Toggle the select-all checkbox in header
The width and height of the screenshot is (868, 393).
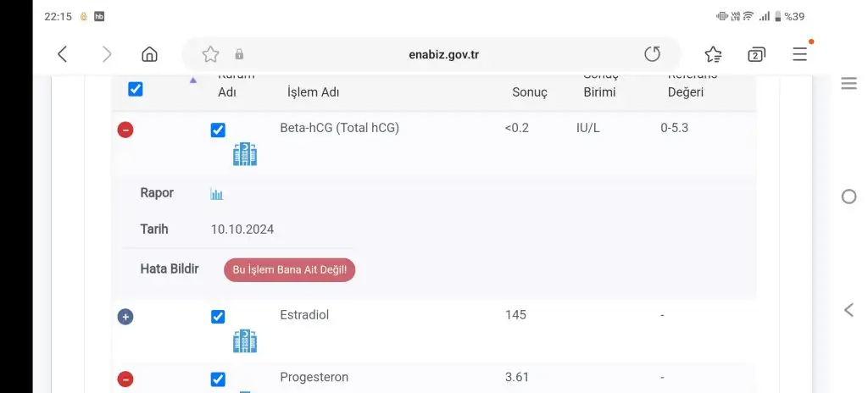(135, 89)
